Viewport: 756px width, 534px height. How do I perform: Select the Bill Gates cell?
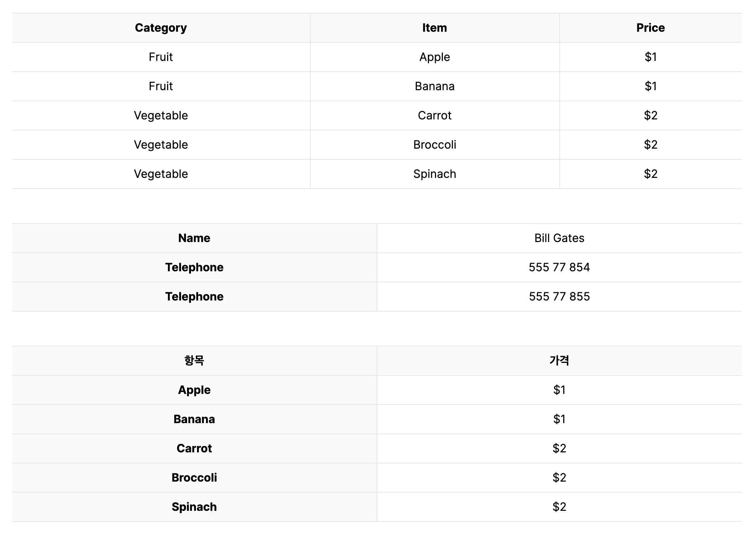[x=559, y=238]
